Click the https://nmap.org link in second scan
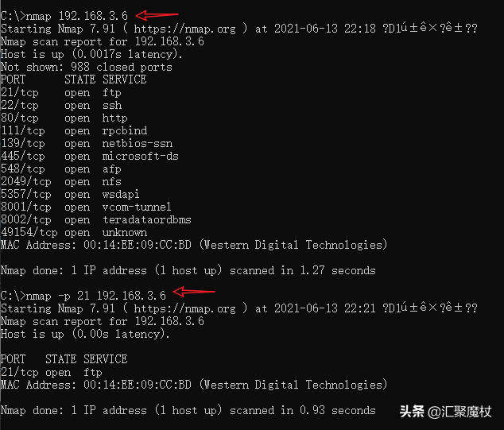 [184, 309]
